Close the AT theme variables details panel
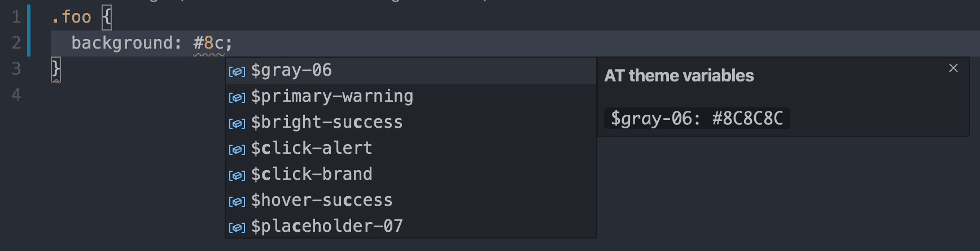The height and width of the screenshot is (251, 980). click(x=953, y=68)
